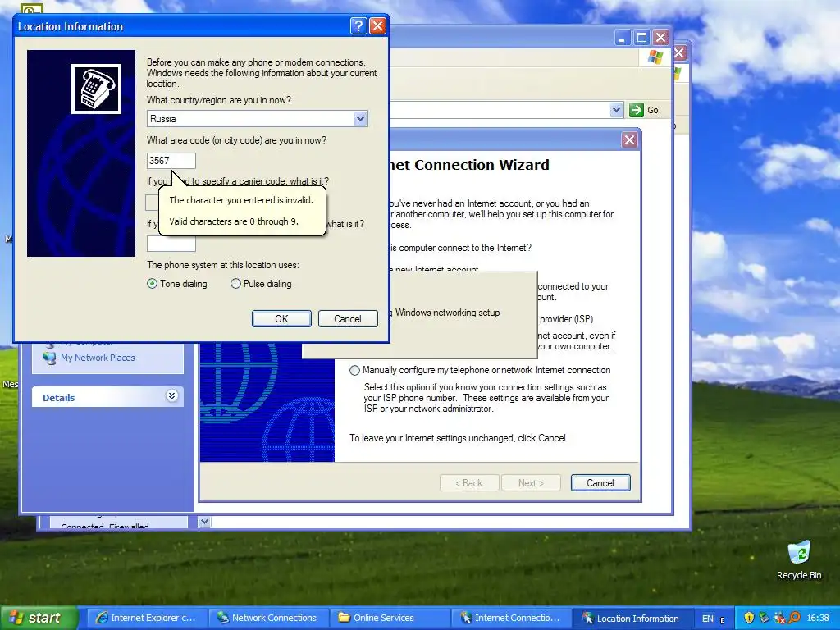Click the Safely Remove Hardware tray icon
The height and width of the screenshot is (630, 840).
764,618
